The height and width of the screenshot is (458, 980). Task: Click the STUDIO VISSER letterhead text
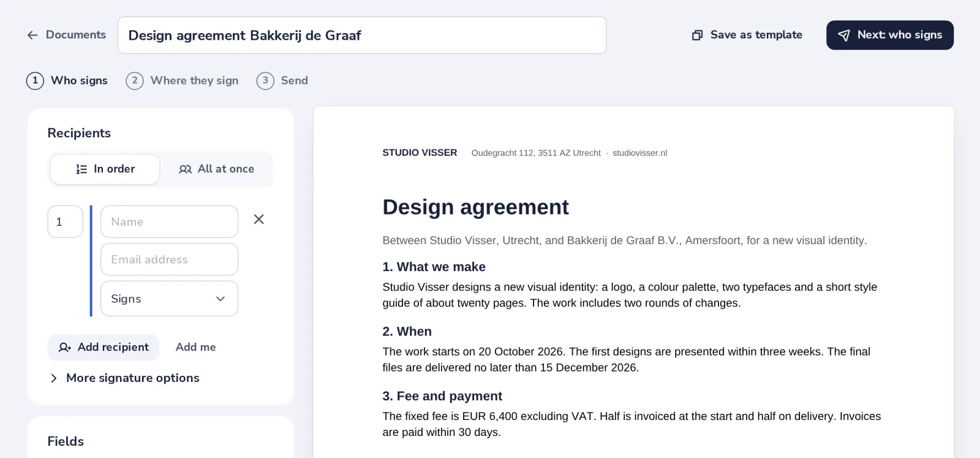pyautogui.click(x=420, y=153)
